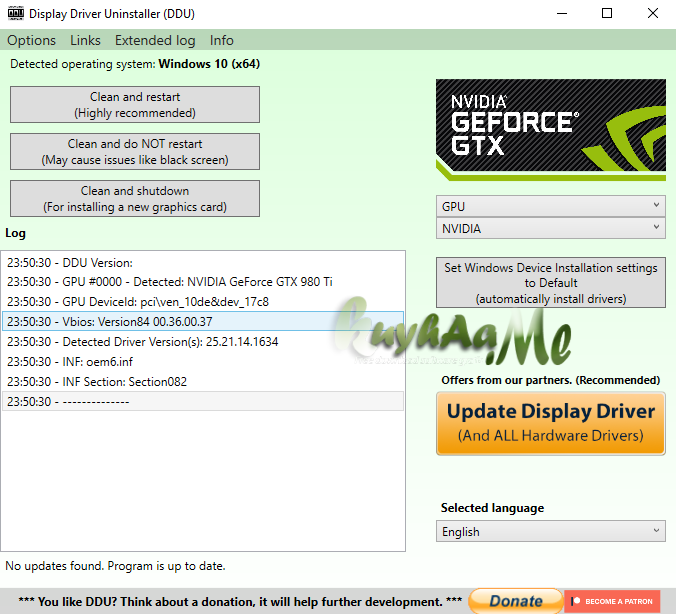
Task: Select the Vbios Version84 log line
Action: [203, 322]
